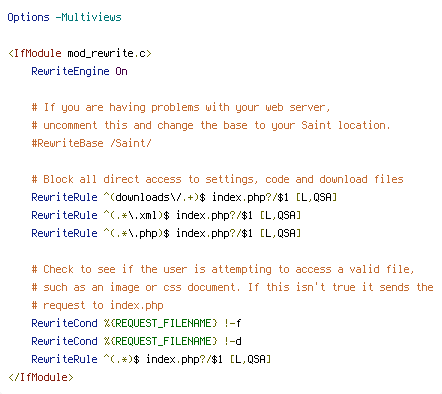Click the Options directive on the first line
The height and width of the screenshot is (394, 442).
(28, 17)
